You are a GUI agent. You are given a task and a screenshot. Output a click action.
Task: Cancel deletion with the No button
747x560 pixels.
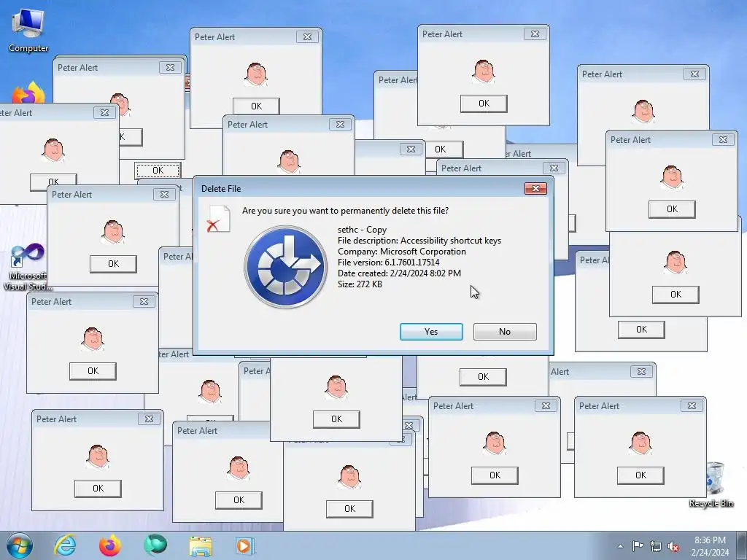(505, 332)
